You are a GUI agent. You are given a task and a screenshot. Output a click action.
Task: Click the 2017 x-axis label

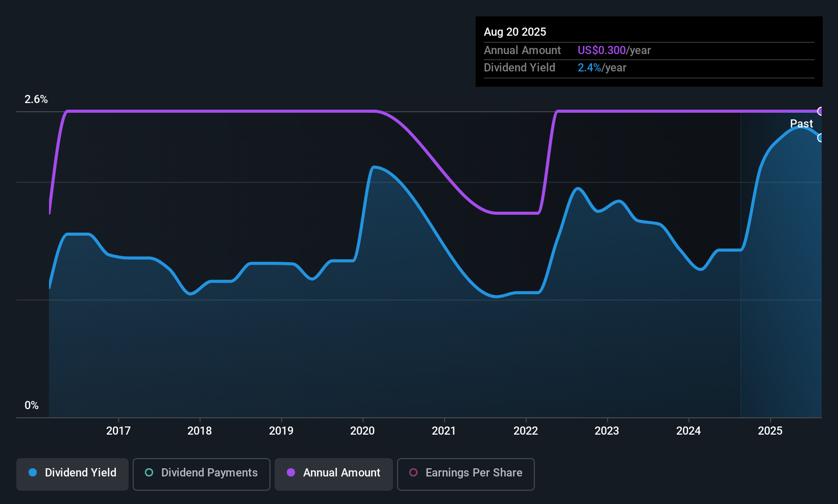118,431
